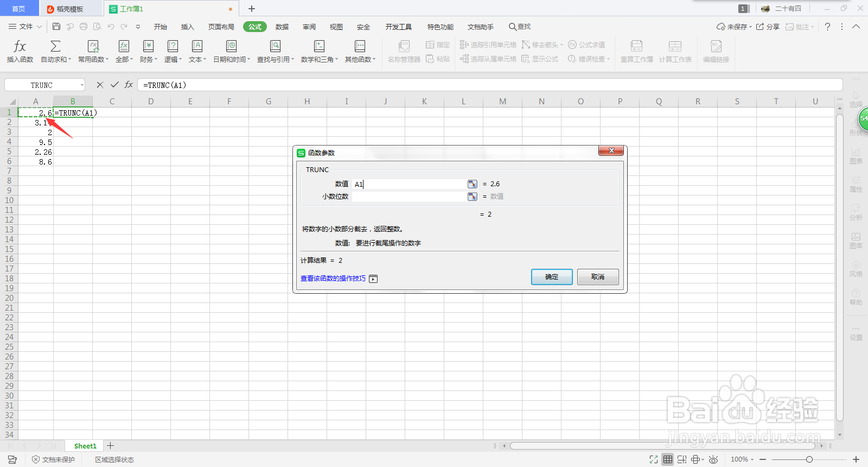Click the save icon in quick toolbar
The height and width of the screenshot is (467, 868).
[x=56, y=27]
